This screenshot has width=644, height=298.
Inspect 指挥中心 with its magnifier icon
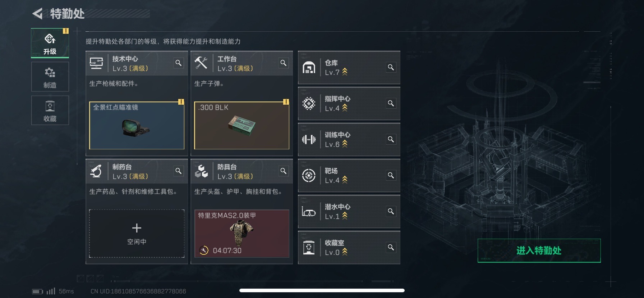pos(391,103)
